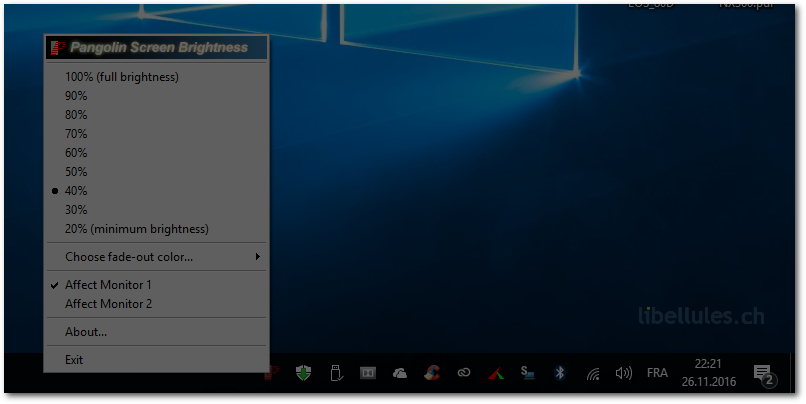Switch brightness to 30%

157,210
